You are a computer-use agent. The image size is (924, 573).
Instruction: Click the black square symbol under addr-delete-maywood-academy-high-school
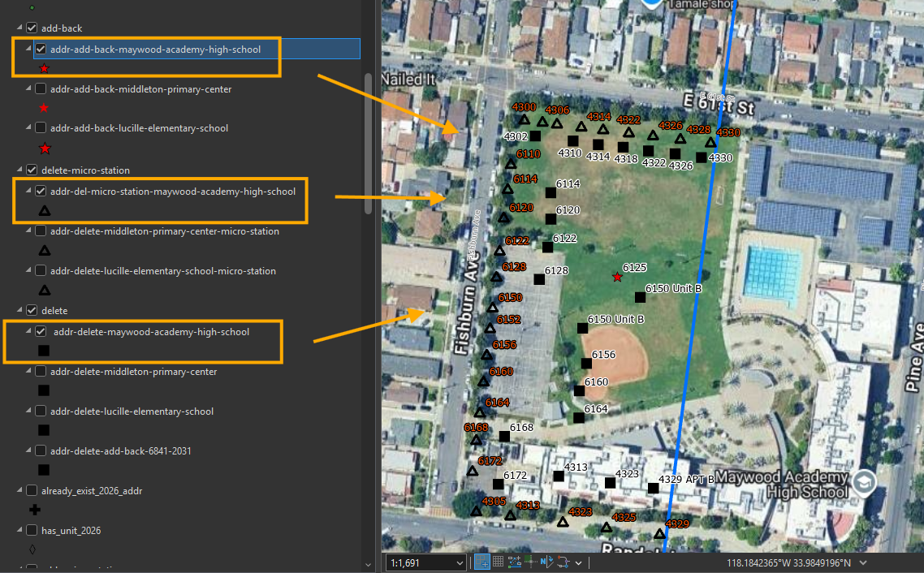click(x=44, y=351)
